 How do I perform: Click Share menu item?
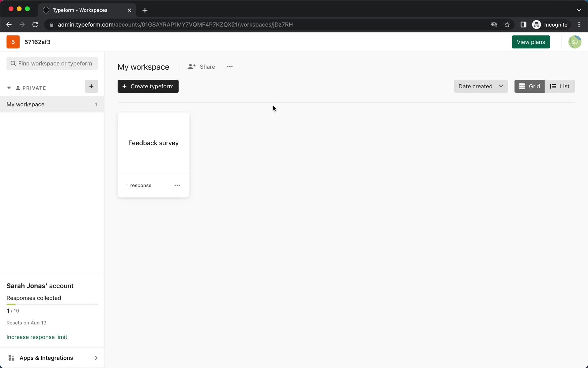point(202,66)
